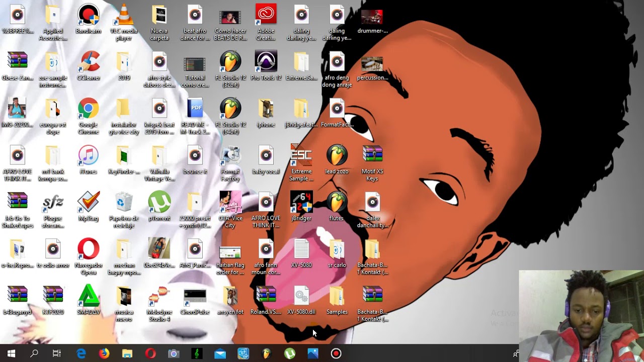Click the Bandicam recording taskbar icon
The height and width of the screenshot is (362, 644).
tap(336, 353)
